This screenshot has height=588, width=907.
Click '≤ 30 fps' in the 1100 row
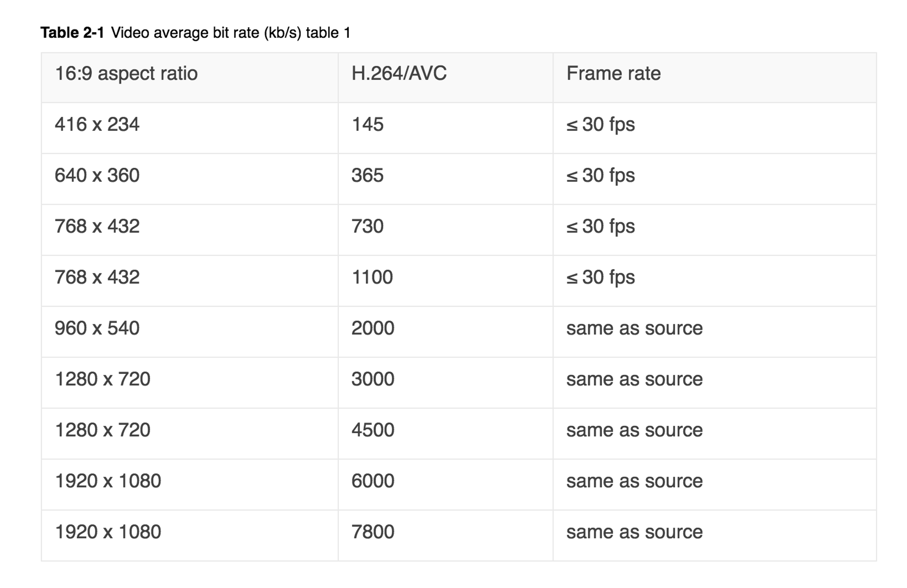[x=601, y=277]
